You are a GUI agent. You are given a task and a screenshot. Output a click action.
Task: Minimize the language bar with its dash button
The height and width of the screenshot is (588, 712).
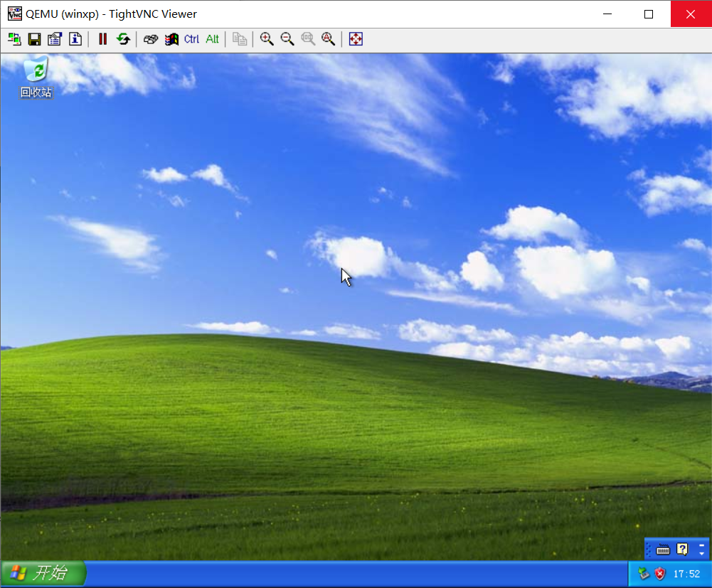(701, 545)
